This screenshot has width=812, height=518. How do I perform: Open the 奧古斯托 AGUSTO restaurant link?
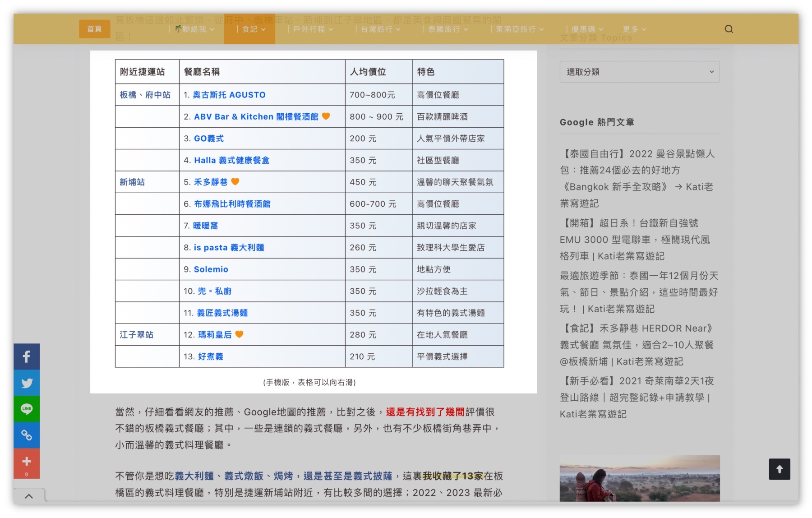(x=229, y=95)
